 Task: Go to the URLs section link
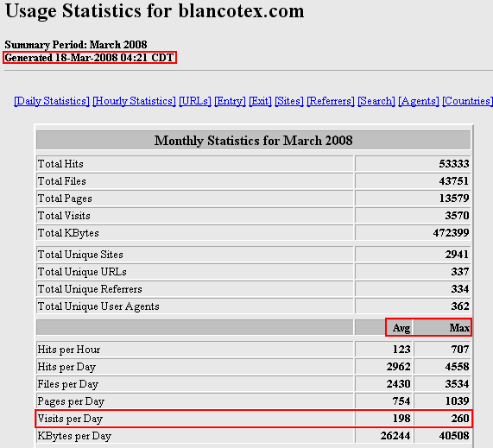click(195, 101)
